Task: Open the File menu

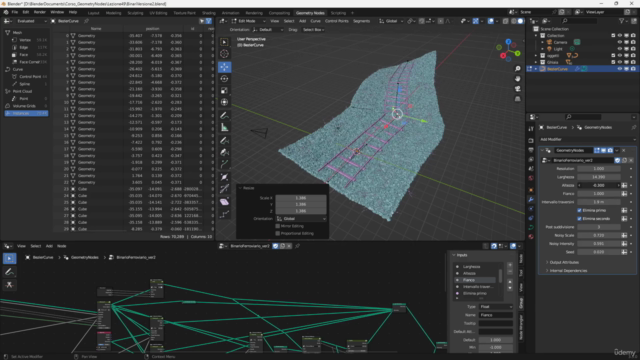Action: click(x=15, y=12)
